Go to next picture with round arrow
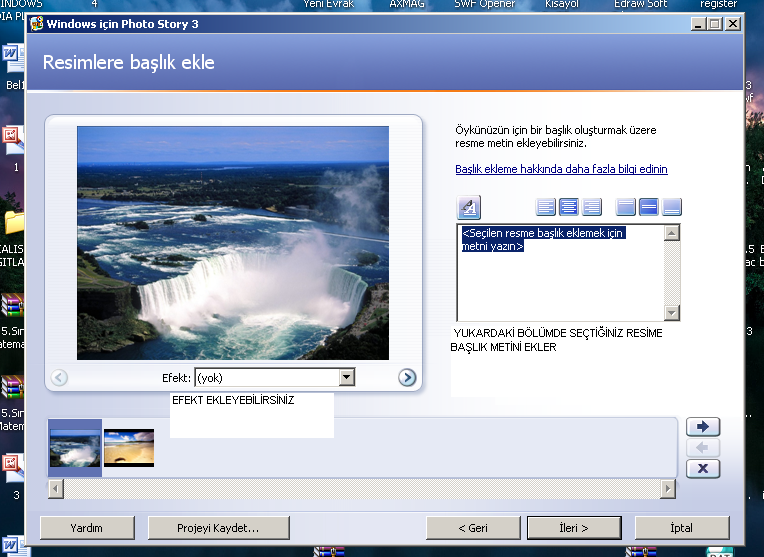Screen dimensions: 764x557 point(406,377)
